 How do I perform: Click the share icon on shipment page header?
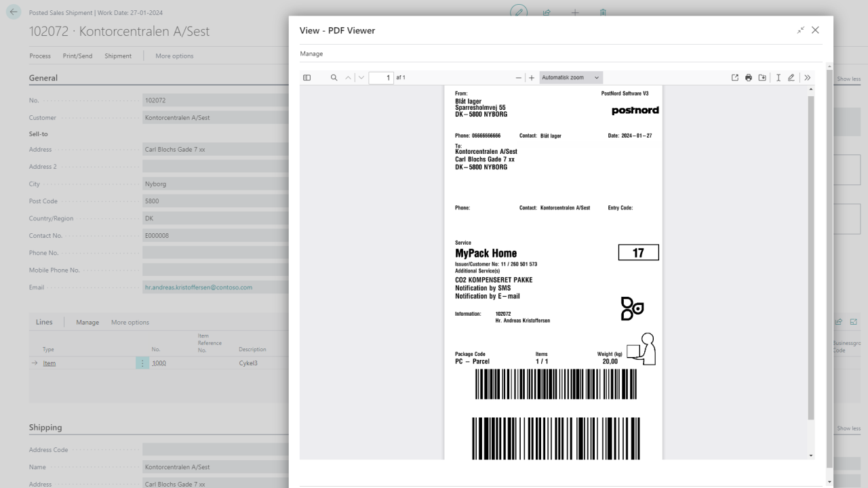click(547, 13)
